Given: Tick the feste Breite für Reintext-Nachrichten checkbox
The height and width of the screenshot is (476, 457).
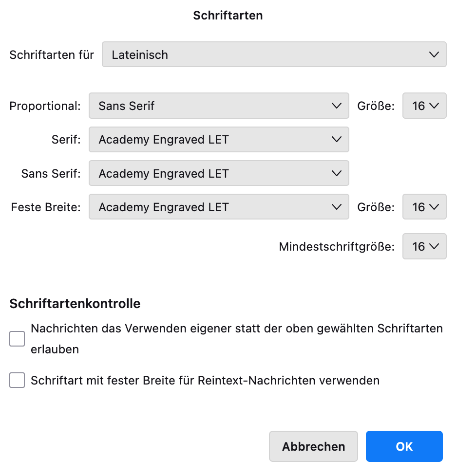Looking at the screenshot, I should pos(17,380).
